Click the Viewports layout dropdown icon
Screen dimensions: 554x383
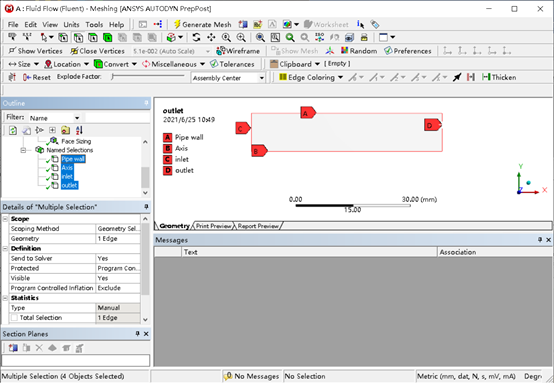pos(387,37)
